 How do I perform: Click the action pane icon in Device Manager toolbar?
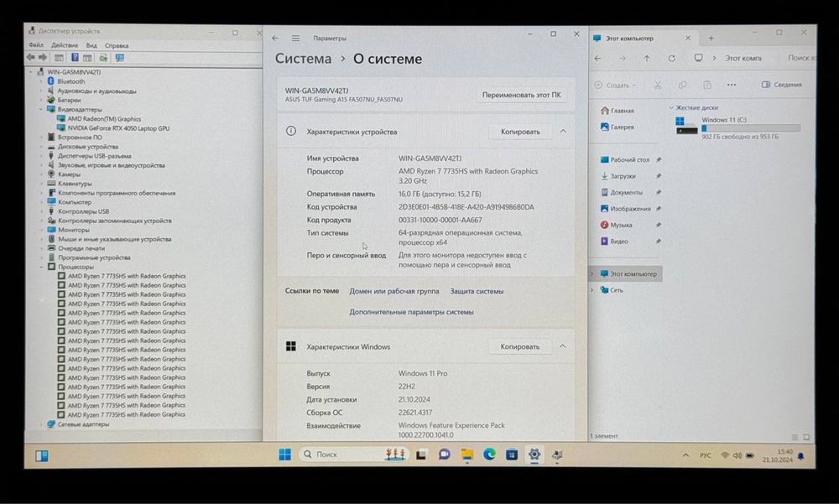click(87, 58)
